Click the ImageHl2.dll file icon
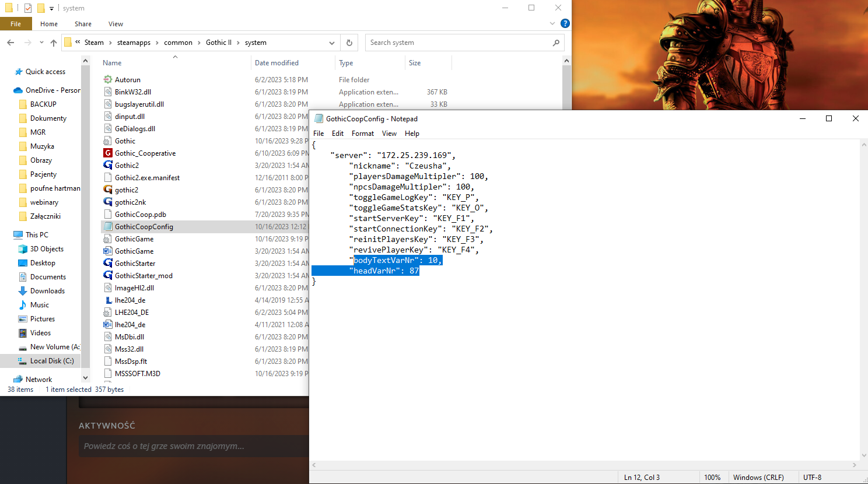The width and height of the screenshot is (868, 484). (x=107, y=287)
